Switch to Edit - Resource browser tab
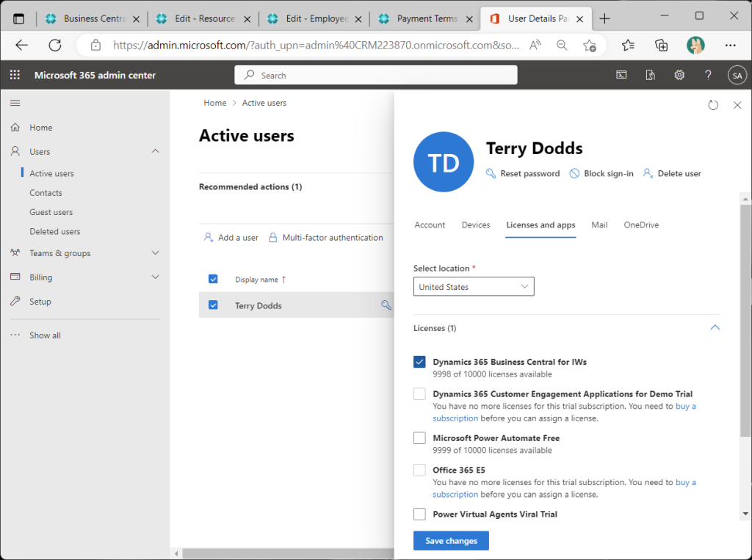The image size is (752, 560). click(203, 18)
